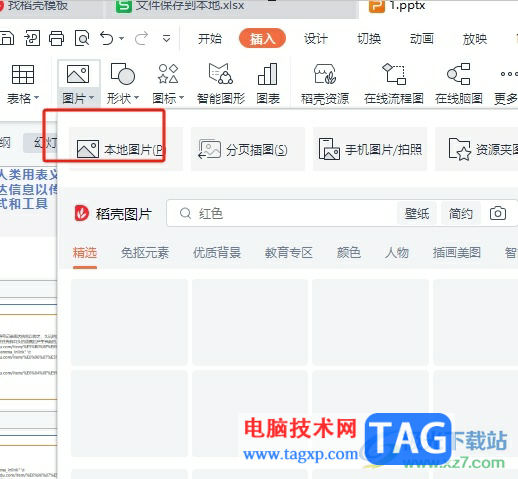
Task: Select the 精选 category tab
Action: coord(85,253)
